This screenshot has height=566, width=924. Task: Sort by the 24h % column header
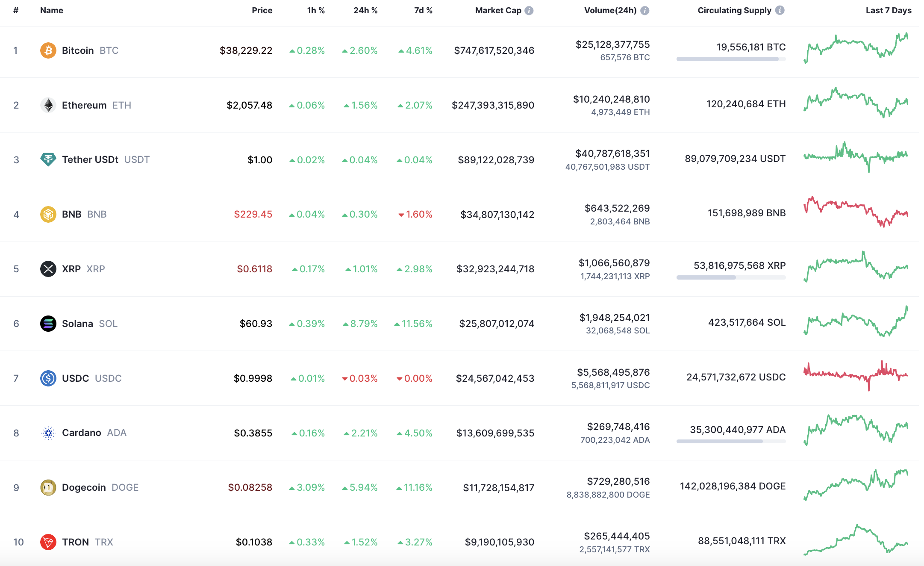365,11
